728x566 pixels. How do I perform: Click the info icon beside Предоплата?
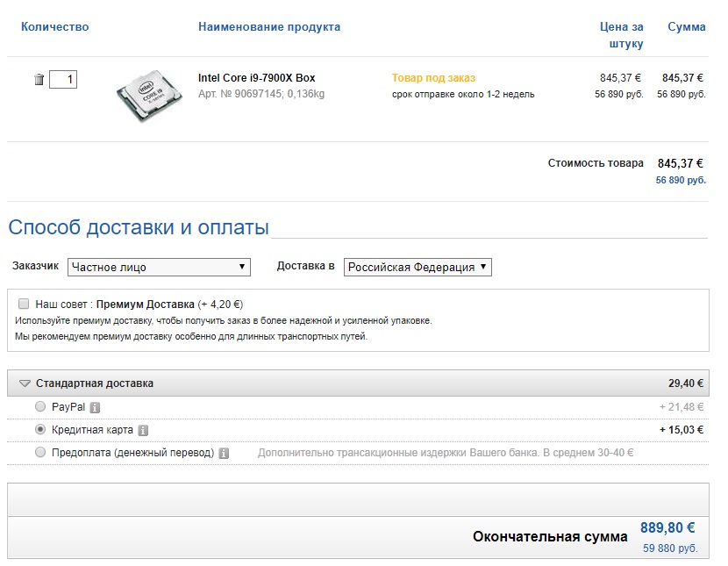click(224, 453)
